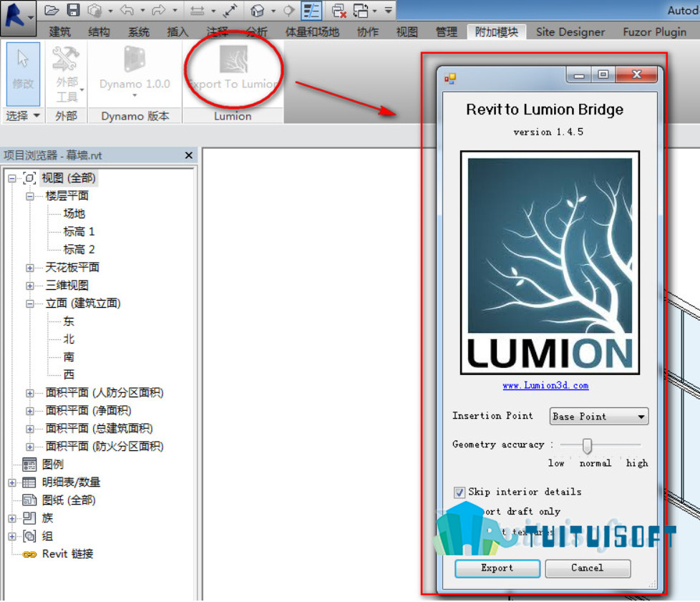This screenshot has width=700, height=602.
Task: Open the Customize Quick Access Toolbar dropdown
Action: (389, 10)
